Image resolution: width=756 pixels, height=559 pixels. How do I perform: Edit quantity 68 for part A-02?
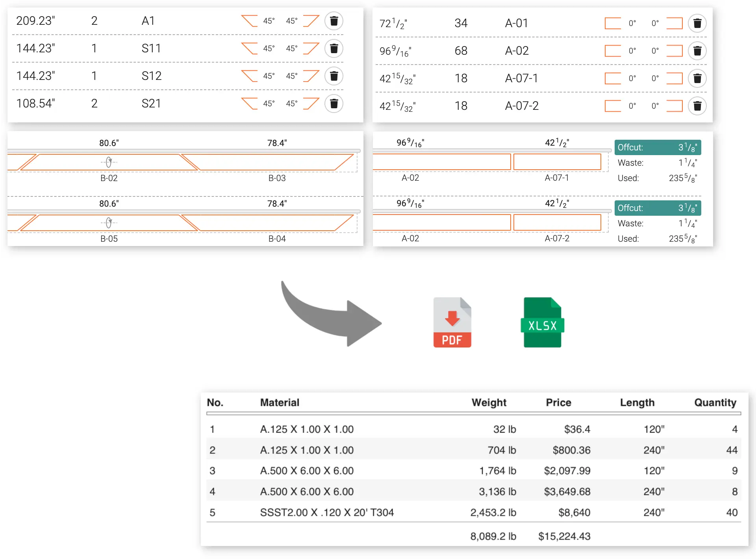(461, 51)
